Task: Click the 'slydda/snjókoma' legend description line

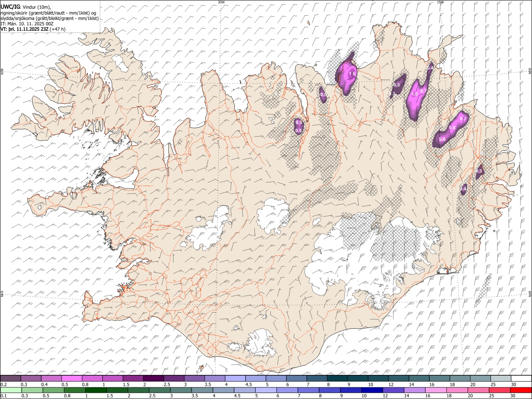Action: (49, 18)
